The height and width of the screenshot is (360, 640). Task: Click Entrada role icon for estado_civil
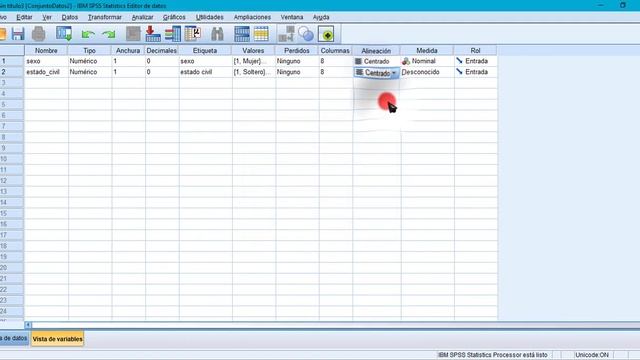[x=460, y=71]
